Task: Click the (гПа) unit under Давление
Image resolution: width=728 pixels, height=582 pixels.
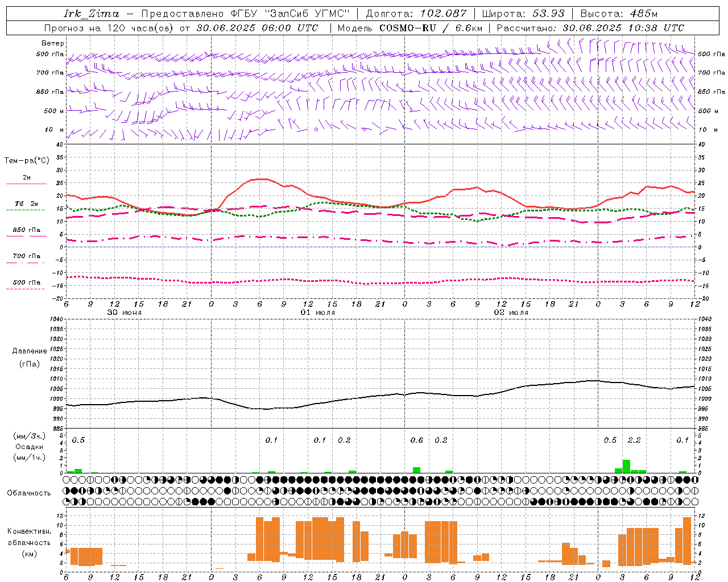Action: click(x=29, y=364)
